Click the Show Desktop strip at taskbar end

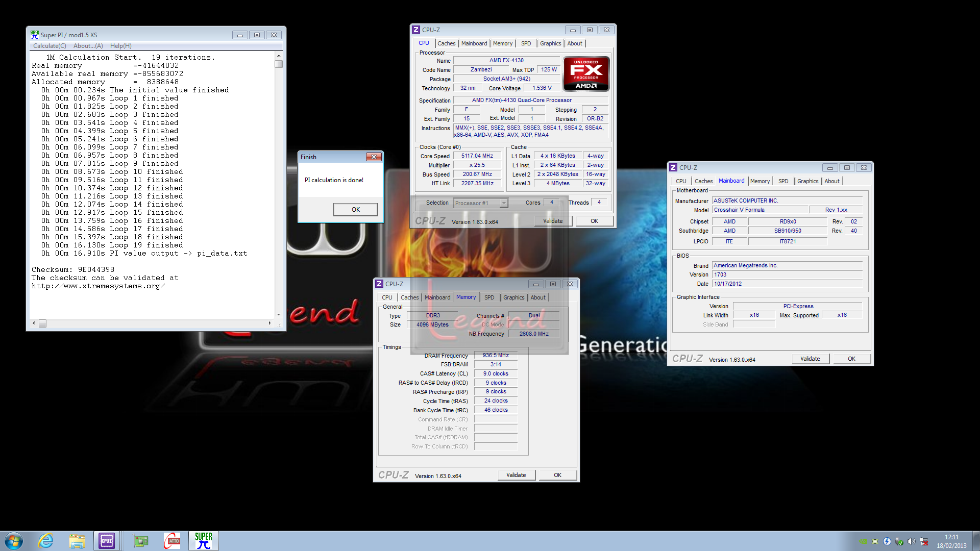[x=976, y=541]
